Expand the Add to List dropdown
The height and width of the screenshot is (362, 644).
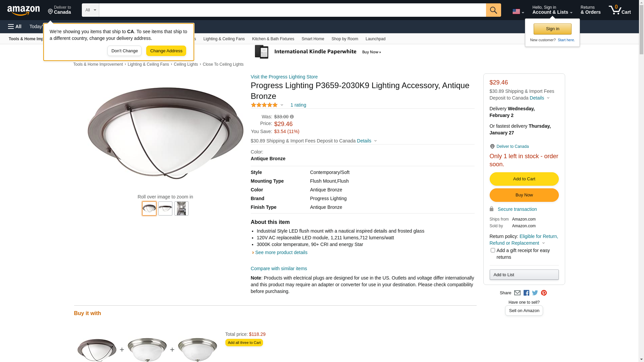524,275
